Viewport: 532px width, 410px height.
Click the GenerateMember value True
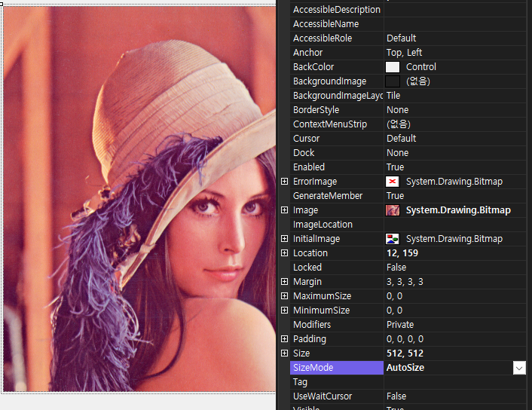396,196
